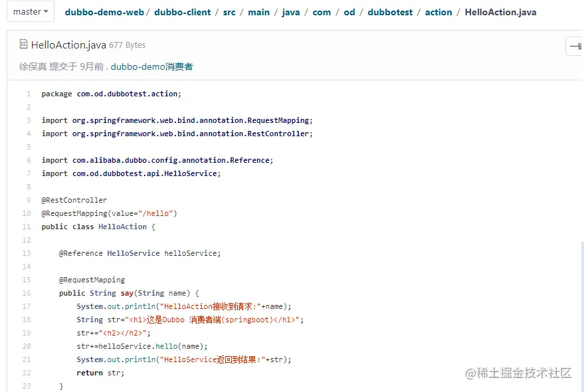Viewport: 584px width, 392px height.
Task: Click the 677 Bytes file size
Action: tap(127, 45)
